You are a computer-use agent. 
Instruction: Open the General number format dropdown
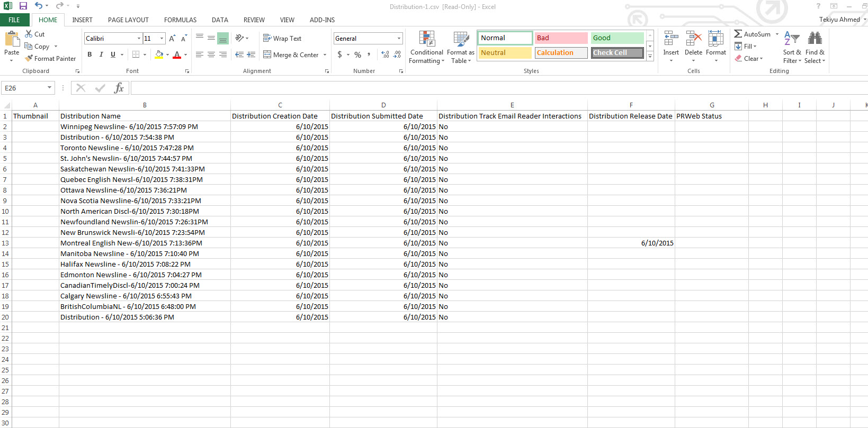click(x=399, y=39)
